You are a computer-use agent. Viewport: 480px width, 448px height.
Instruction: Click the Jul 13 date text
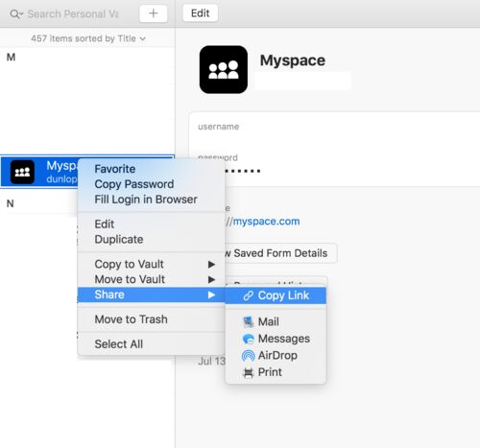click(211, 362)
